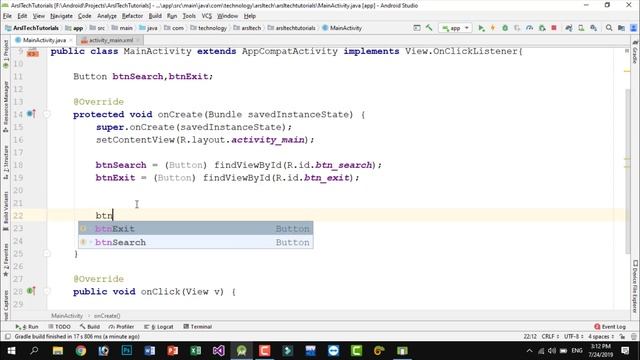
Task: Click the Project Structure folder icon
Action: pyautogui.click(x=621, y=28)
